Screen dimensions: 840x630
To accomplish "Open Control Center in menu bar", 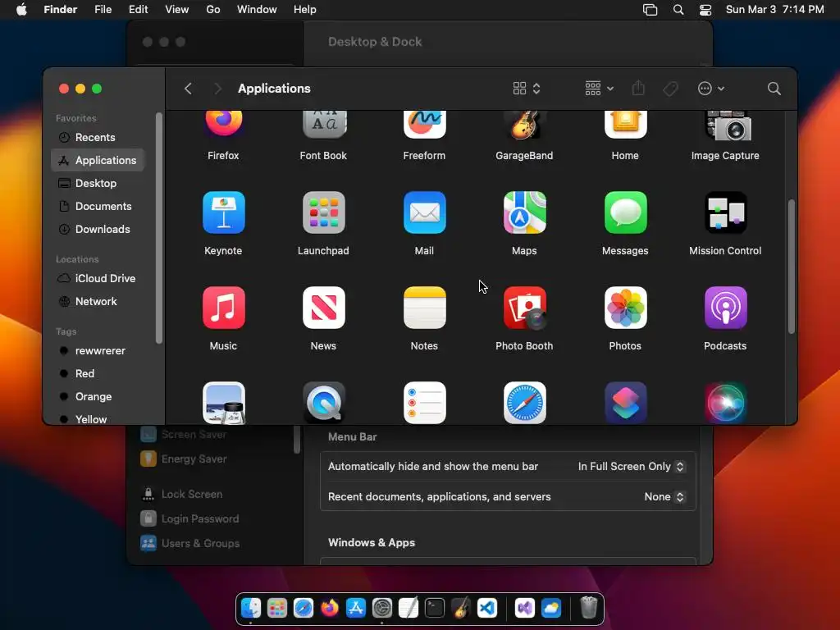I will [705, 10].
